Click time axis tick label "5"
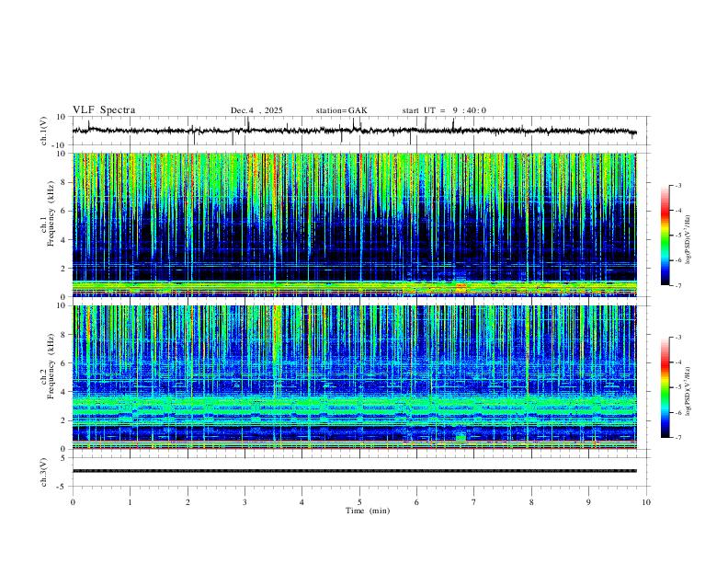 [x=359, y=502]
